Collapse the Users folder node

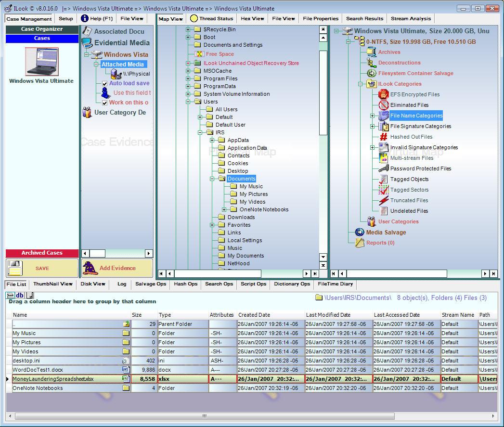click(188, 102)
